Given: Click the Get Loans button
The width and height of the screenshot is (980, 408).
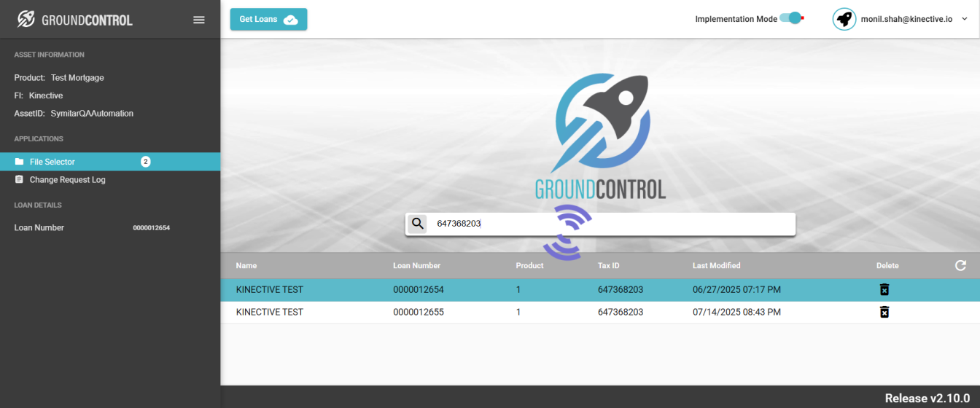Looking at the screenshot, I should pos(268,20).
